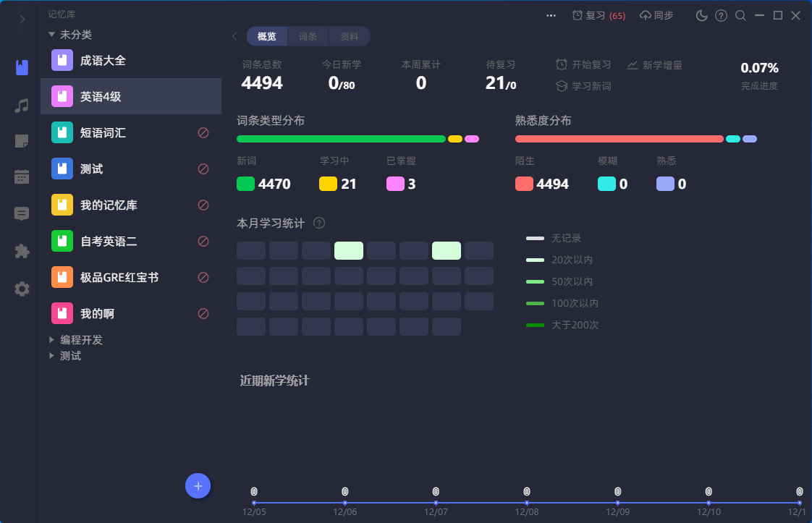Toggle disabled icon on 短语词汇 row
This screenshot has width=812, height=523.
pos(203,133)
